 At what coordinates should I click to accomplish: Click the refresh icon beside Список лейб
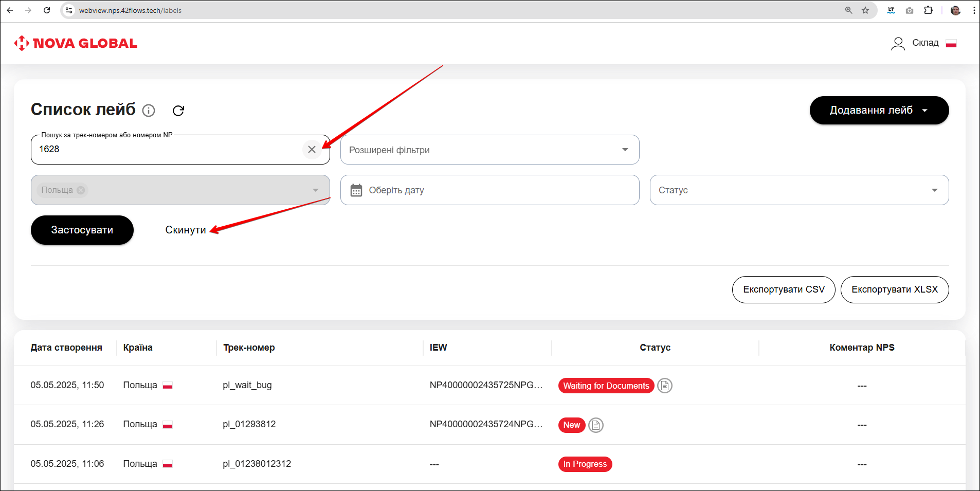178,111
